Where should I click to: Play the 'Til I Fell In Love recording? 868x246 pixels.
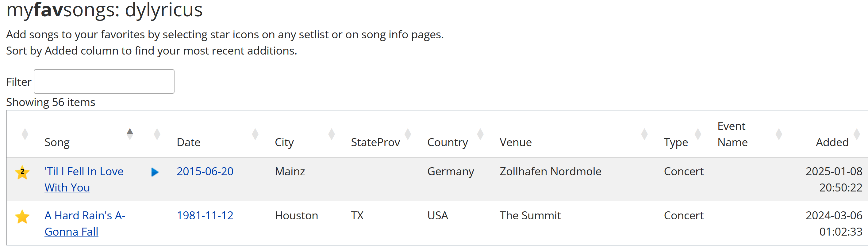pos(155,172)
